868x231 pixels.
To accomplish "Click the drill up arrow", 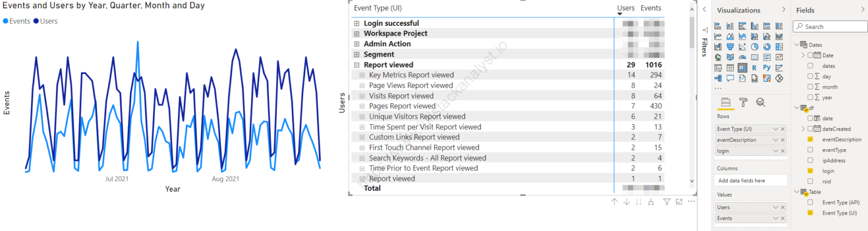I will (x=614, y=202).
